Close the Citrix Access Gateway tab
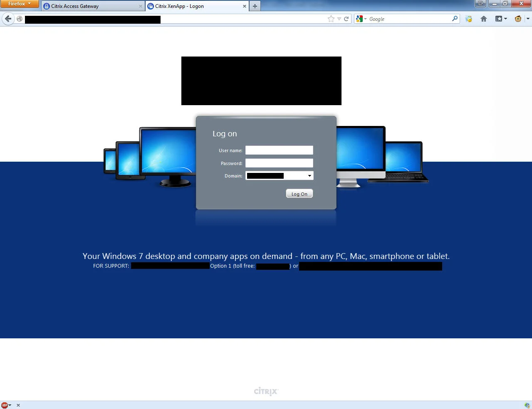Viewport: 532px width, 409px height. point(140,6)
